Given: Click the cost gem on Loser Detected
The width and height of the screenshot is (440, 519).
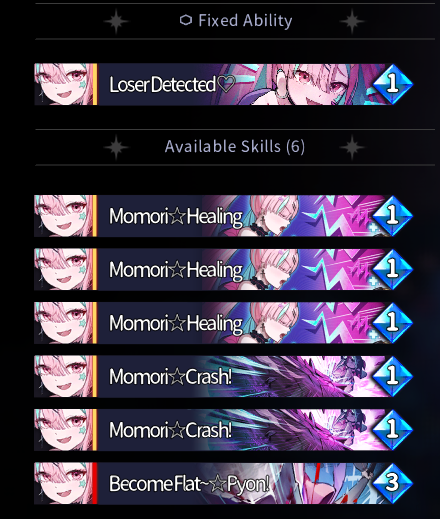Looking at the screenshot, I should coord(392,84).
